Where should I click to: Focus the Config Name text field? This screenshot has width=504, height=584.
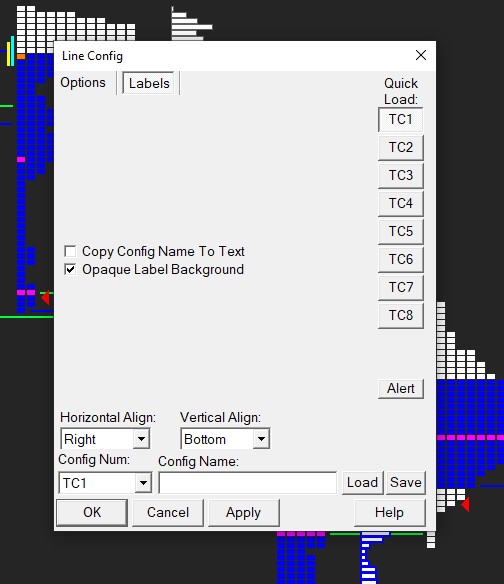click(x=248, y=483)
